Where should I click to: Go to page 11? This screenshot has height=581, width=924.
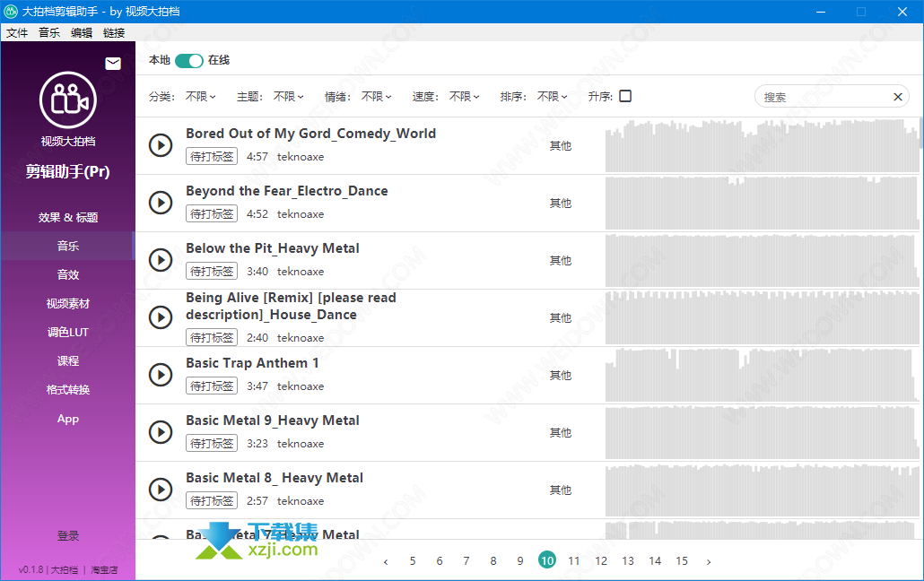[574, 561]
